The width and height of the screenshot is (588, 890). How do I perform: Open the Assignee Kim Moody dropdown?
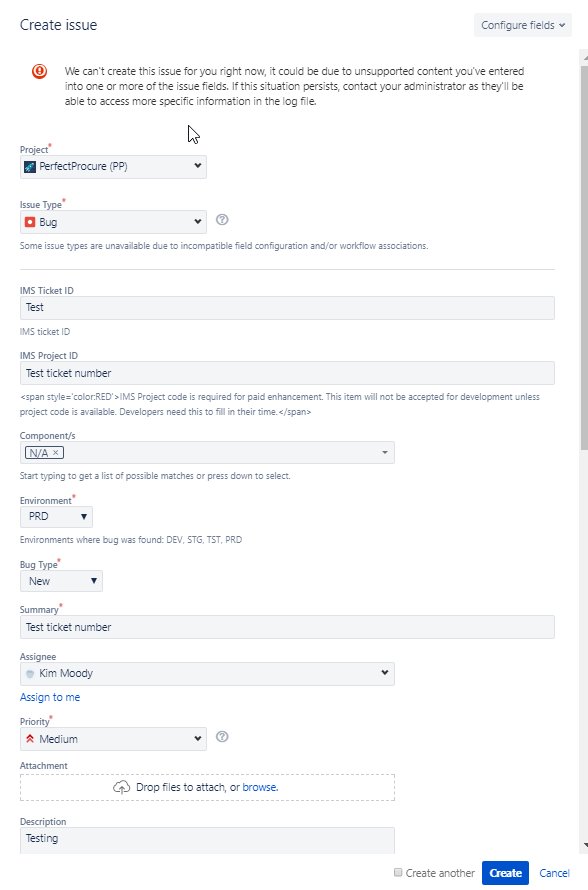coord(207,674)
